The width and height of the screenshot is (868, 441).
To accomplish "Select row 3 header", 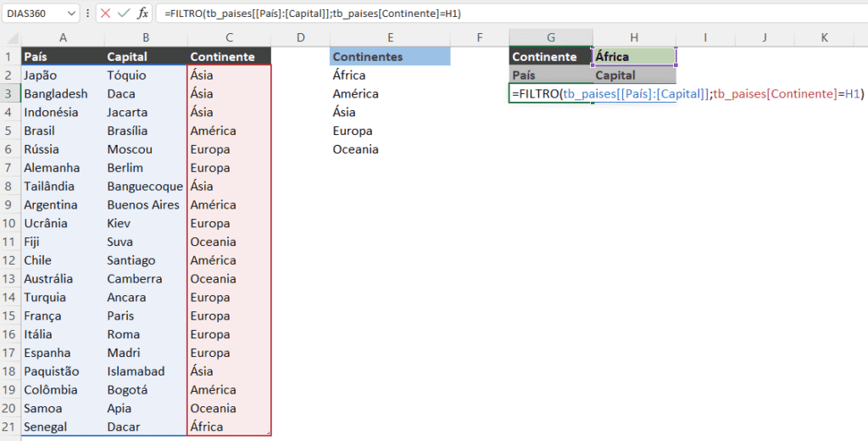I will tap(10, 93).
